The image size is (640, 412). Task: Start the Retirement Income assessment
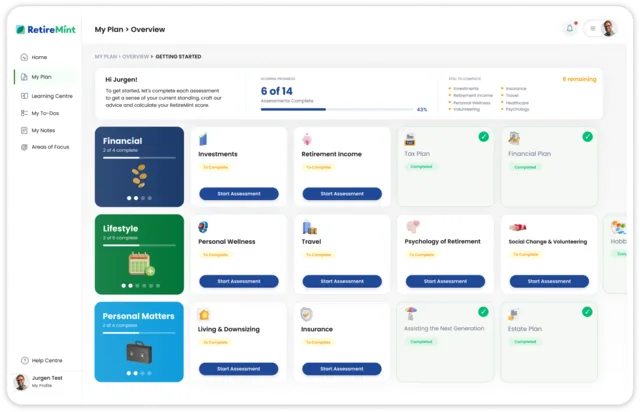click(342, 194)
